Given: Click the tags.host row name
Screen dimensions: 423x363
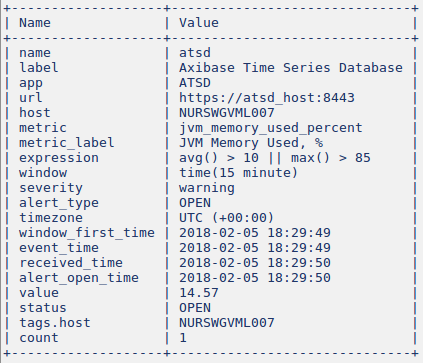Looking at the screenshot, I should pyautogui.click(x=55, y=323).
